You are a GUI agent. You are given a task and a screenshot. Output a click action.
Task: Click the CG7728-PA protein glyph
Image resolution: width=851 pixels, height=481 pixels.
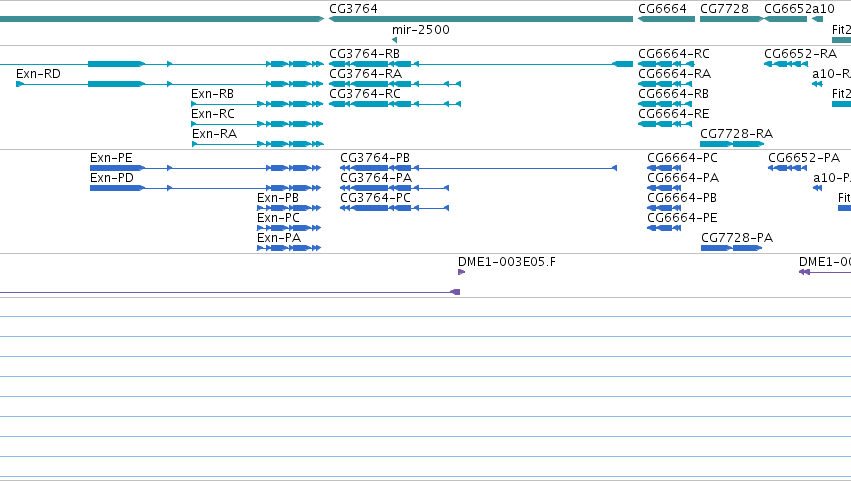click(x=732, y=248)
